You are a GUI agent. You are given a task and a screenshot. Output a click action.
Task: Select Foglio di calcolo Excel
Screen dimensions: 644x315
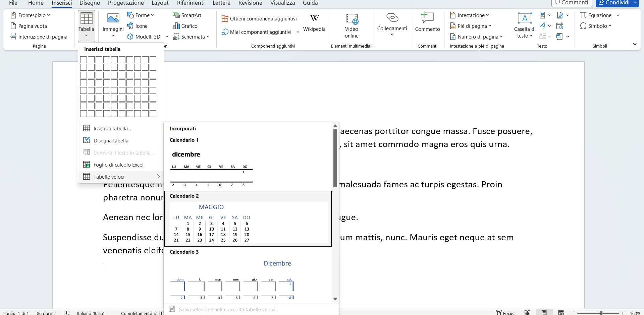(118, 165)
